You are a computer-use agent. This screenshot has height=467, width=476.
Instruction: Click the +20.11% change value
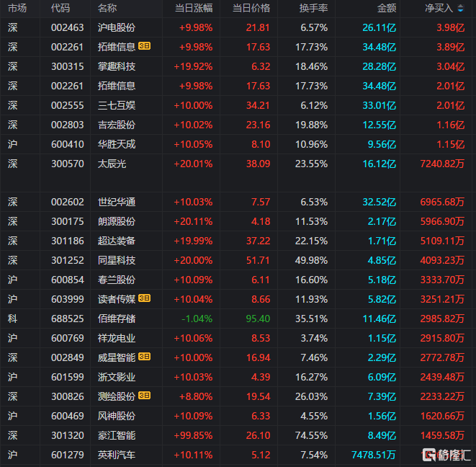click(x=193, y=221)
